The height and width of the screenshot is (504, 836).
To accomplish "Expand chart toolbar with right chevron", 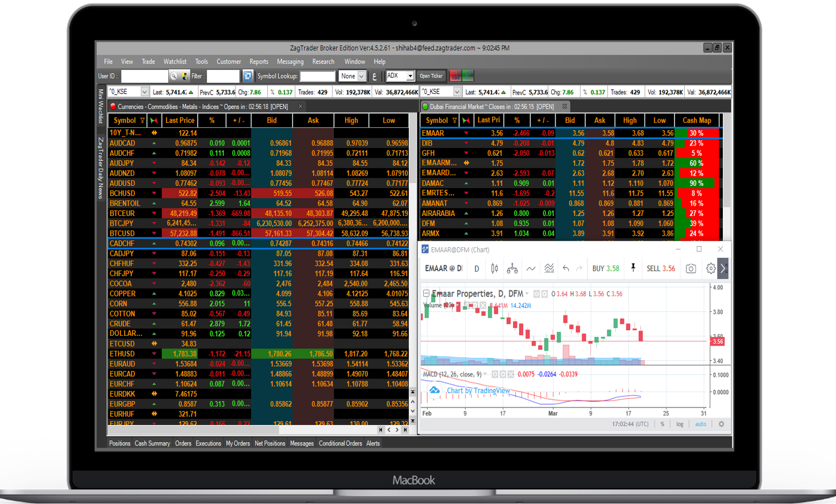I will tap(723, 269).
